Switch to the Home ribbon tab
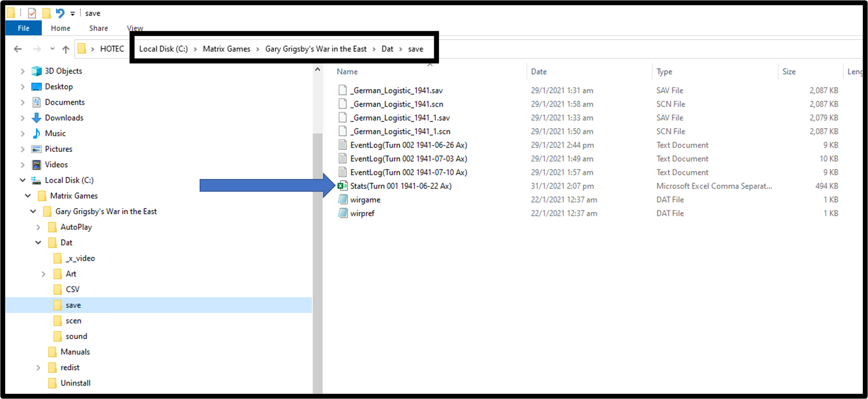This screenshot has height=399, width=868. click(61, 28)
